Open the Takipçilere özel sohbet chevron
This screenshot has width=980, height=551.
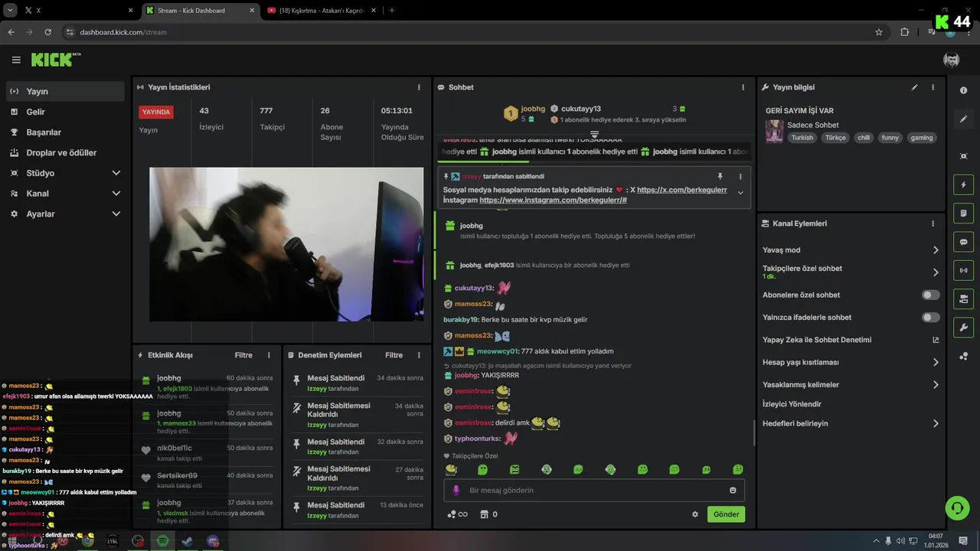936,272
